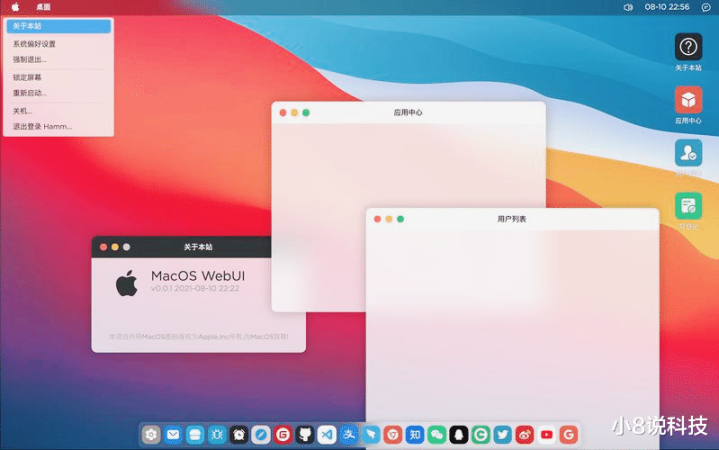This screenshot has height=450, width=719.
Task: Close the 关于本站 window with red button
Action: tap(104, 247)
